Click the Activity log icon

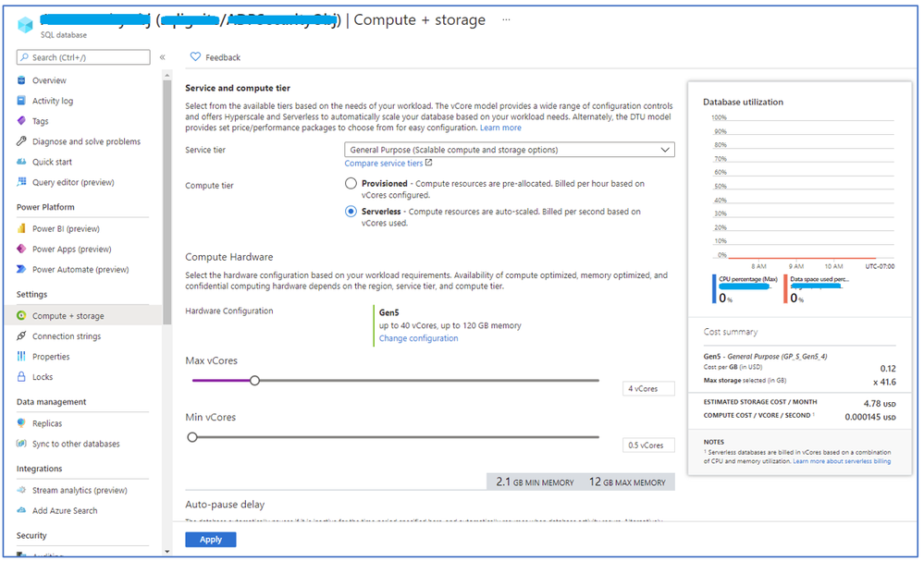tap(22, 101)
